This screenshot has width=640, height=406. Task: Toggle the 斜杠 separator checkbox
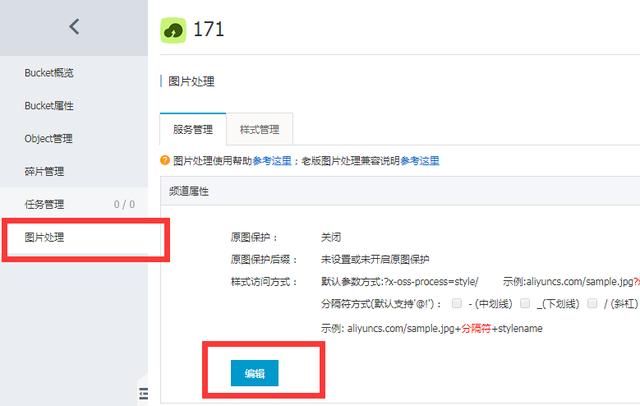[592, 303]
